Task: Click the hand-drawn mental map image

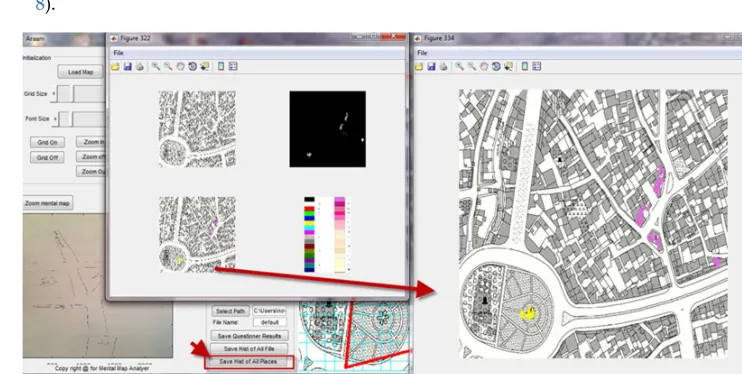Action: (97, 285)
